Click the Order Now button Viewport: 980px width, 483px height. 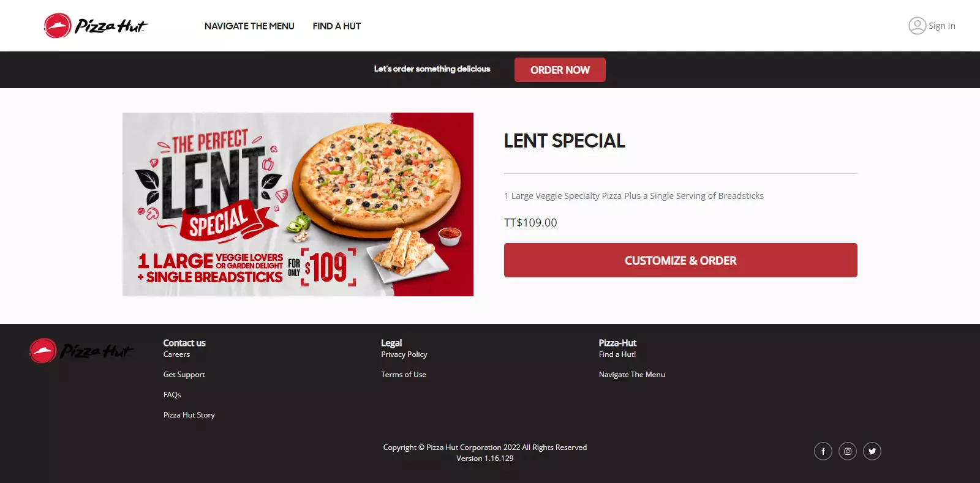[560, 70]
